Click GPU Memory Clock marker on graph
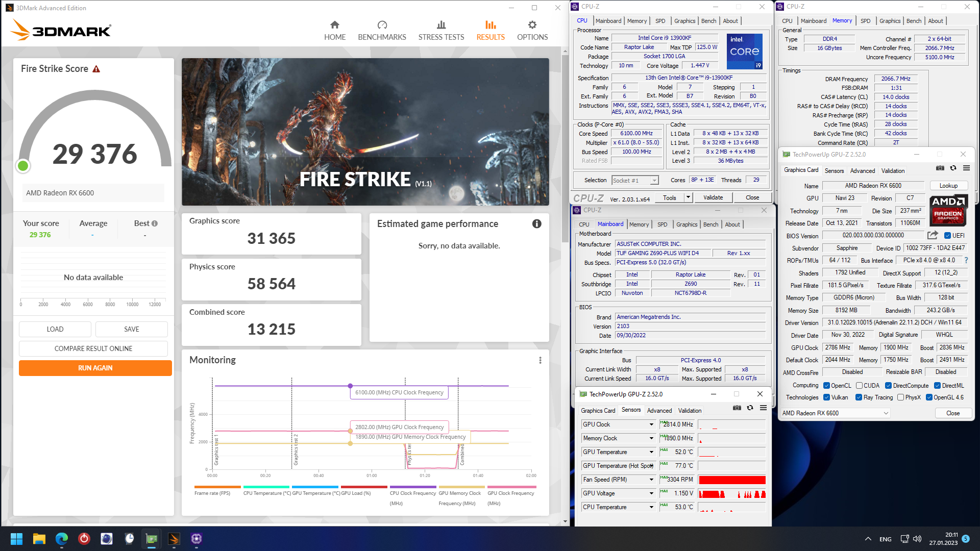 click(350, 443)
